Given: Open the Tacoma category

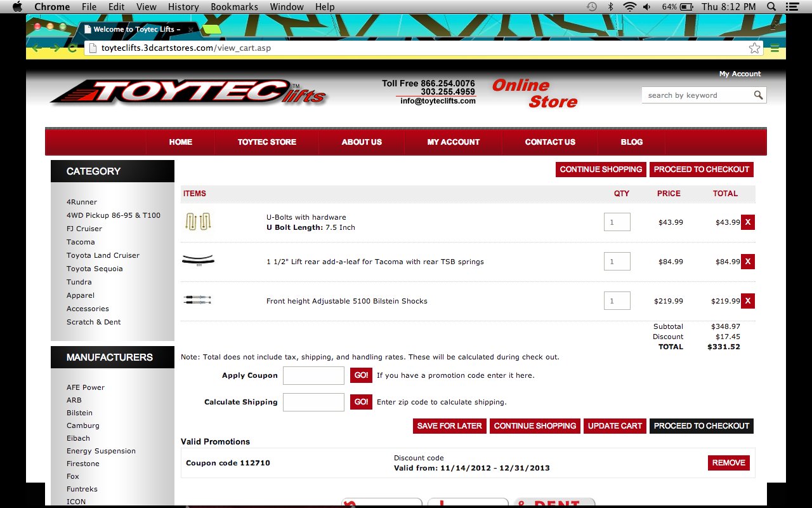Looking at the screenshot, I should pos(81,242).
